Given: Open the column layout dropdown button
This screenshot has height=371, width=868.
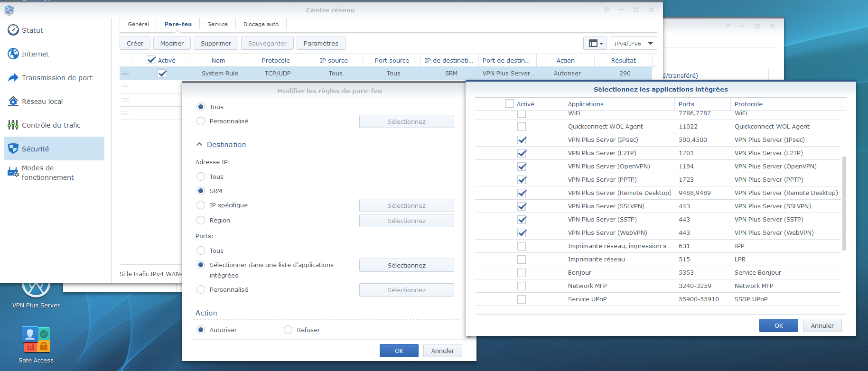Looking at the screenshot, I should pyautogui.click(x=595, y=44).
